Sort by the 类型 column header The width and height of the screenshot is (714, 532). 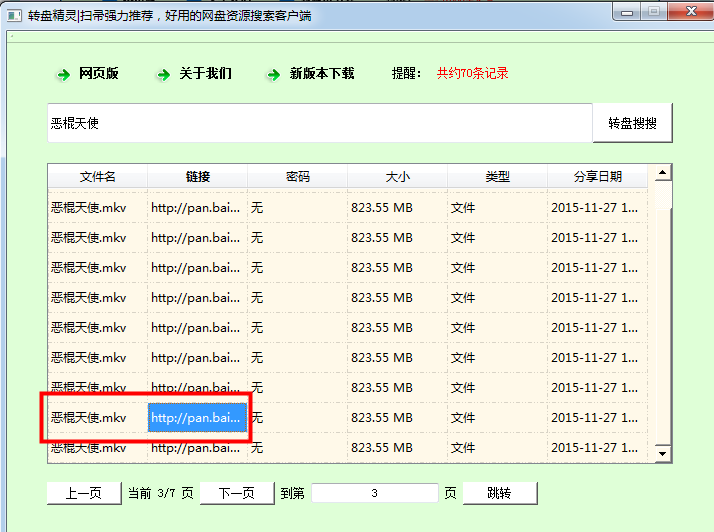[x=497, y=176]
